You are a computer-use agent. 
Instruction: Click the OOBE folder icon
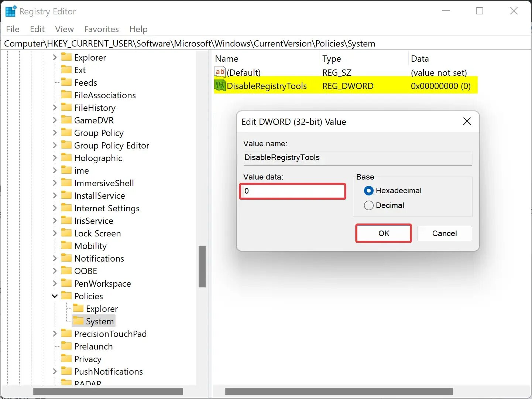pos(66,270)
